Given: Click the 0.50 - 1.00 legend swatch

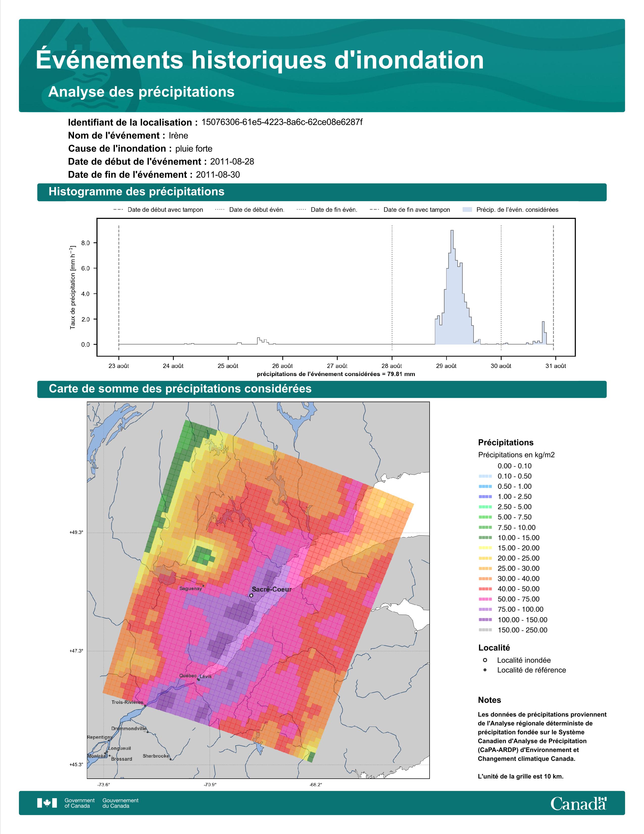Looking at the screenshot, I should (x=485, y=487).
